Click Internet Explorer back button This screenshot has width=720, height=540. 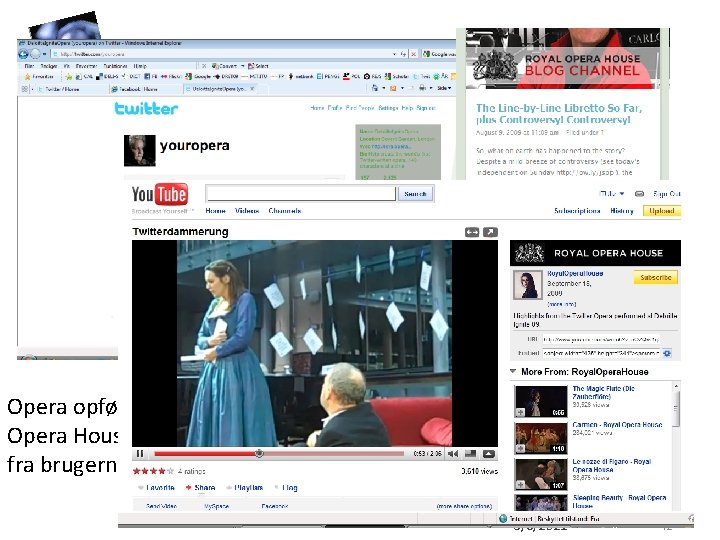(x=23, y=54)
